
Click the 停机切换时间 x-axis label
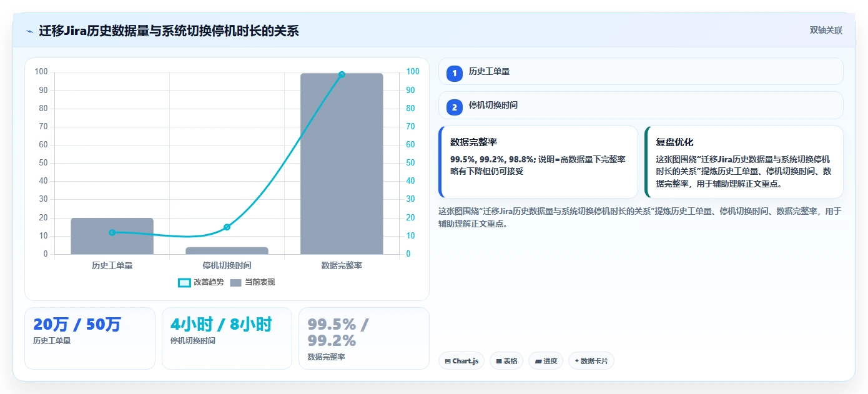pyautogui.click(x=227, y=265)
